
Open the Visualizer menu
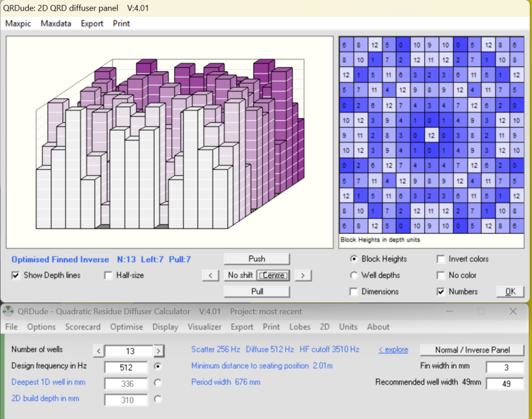point(205,327)
